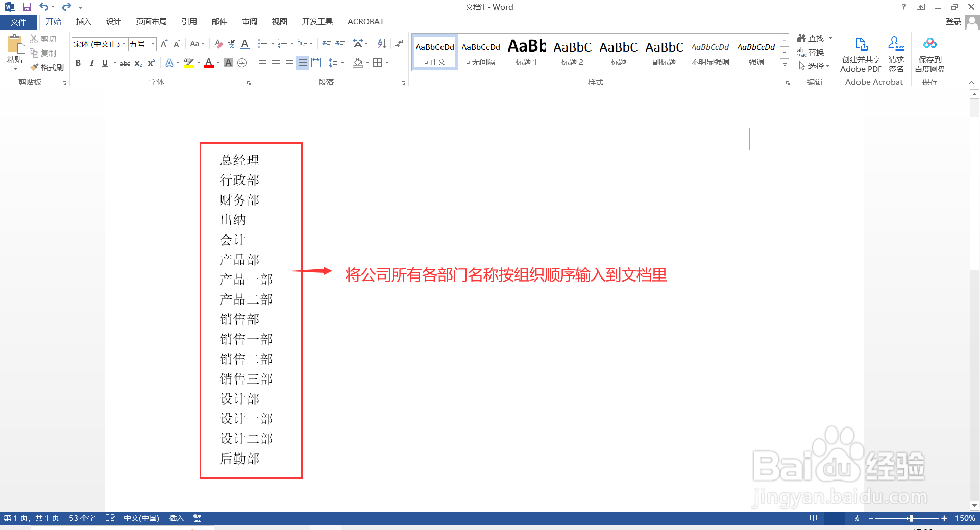
Task: Switch to the 审阅 tab
Action: (250, 22)
